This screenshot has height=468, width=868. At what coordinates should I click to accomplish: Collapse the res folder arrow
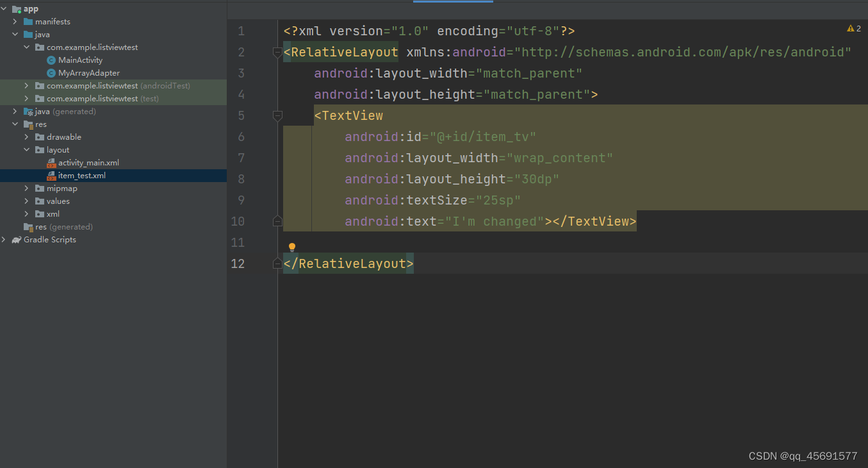click(x=15, y=124)
